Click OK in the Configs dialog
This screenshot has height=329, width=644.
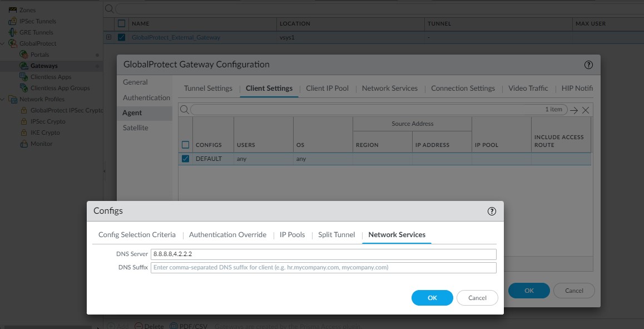pos(432,298)
